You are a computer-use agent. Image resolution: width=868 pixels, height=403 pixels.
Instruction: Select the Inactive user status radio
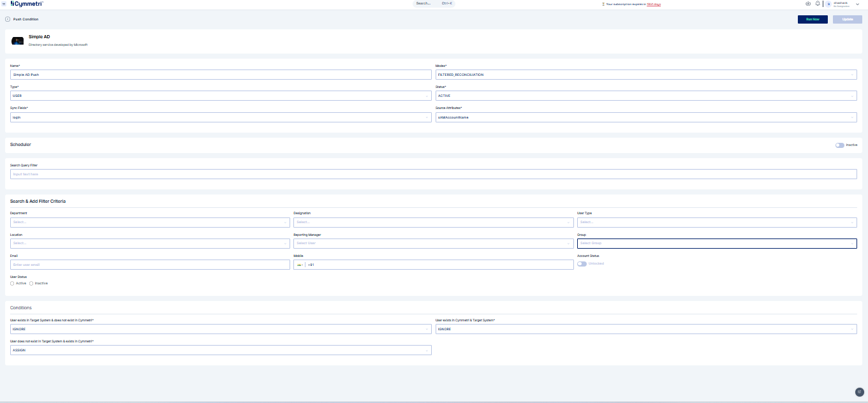tap(31, 283)
